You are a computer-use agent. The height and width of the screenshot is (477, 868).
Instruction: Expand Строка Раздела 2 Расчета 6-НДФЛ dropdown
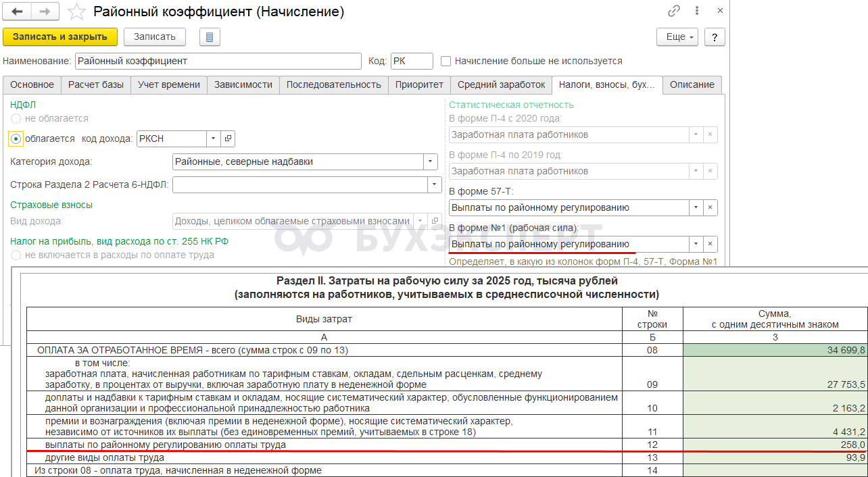coord(435,184)
